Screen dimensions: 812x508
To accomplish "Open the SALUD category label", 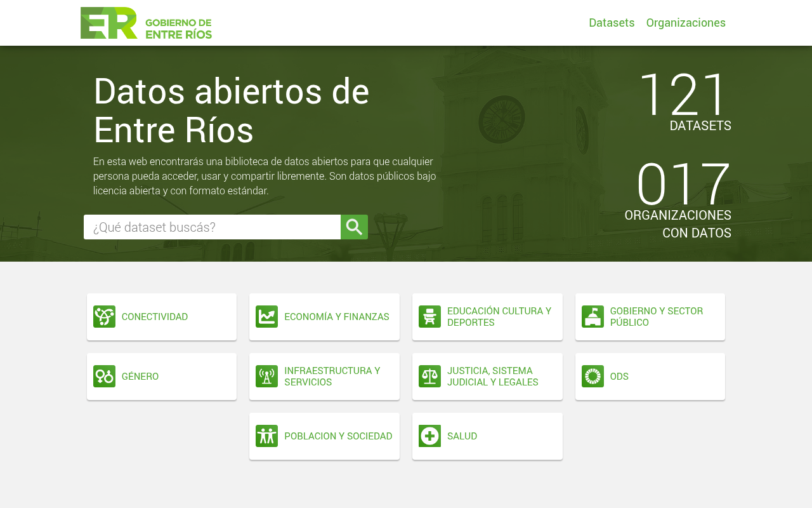I will click(x=462, y=436).
